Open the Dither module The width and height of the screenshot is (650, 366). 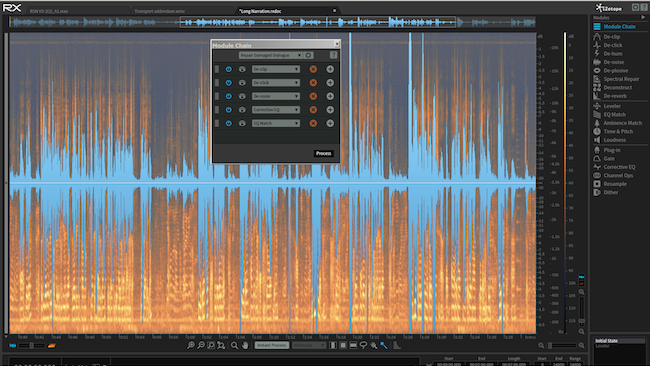(x=606, y=192)
